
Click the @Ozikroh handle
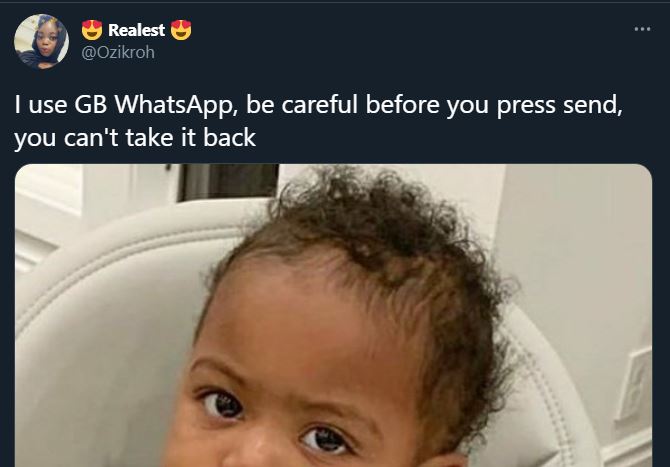click(118, 53)
